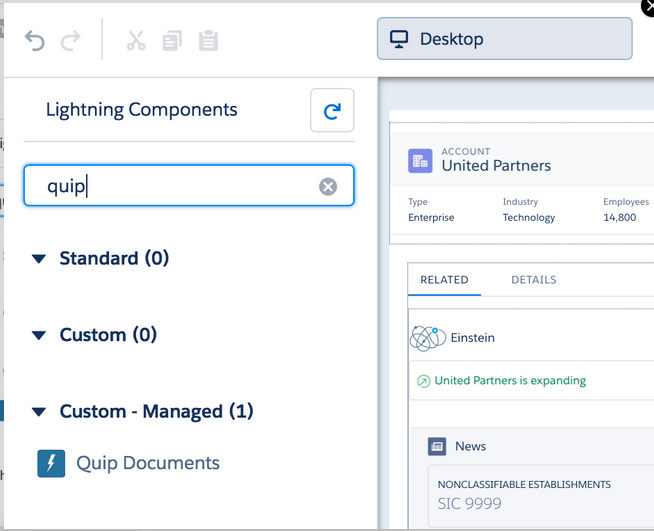Switch to the Details tab

point(533,279)
